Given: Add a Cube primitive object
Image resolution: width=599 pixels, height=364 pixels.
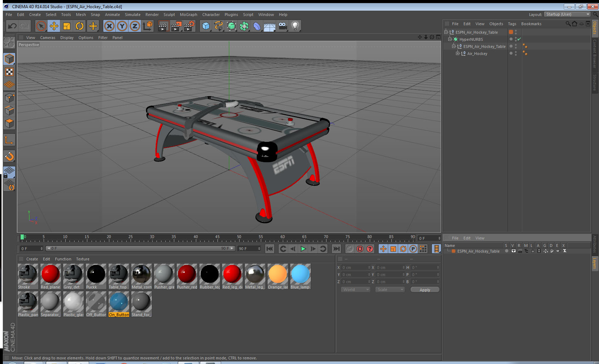Looking at the screenshot, I should pyautogui.click(x=206, y=26).
